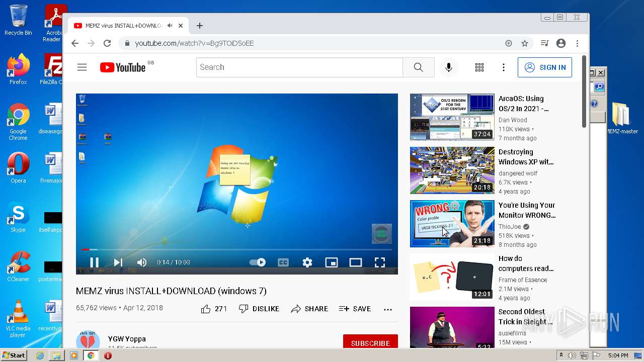This screenshot has width=644, height=362.
Task: Pause the video
Action: [x=94, y=262]
